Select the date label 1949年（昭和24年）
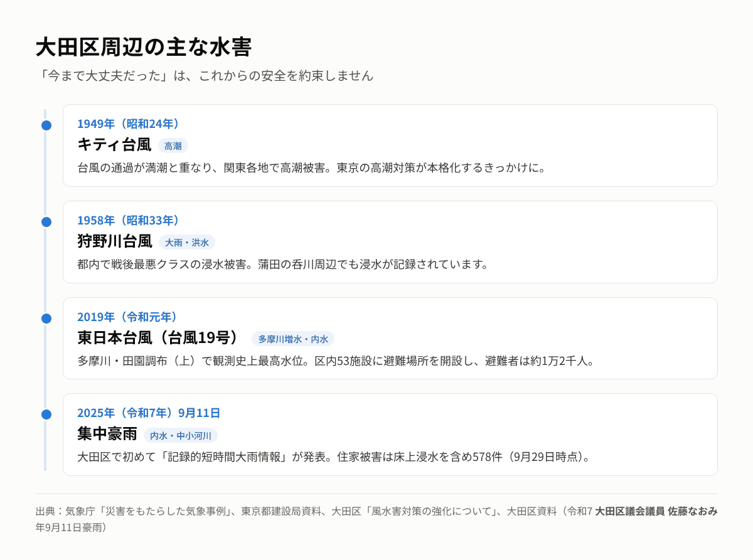This screenshot has height=560, width=753. tap(129, 124)
